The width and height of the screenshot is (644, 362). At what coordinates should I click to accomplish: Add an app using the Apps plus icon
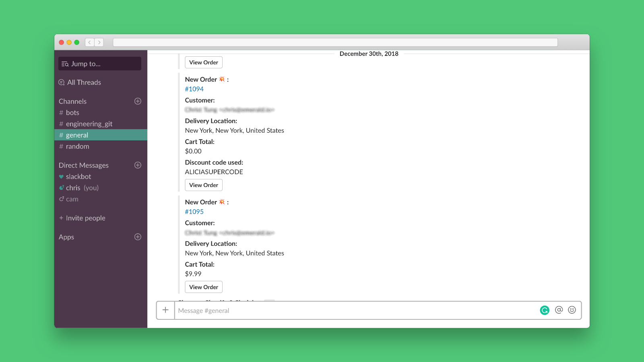point(138,237)
